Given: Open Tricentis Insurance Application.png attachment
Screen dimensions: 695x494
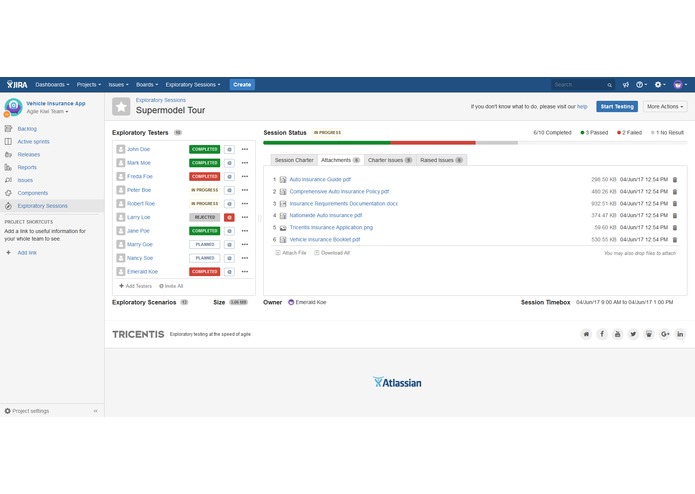Looking at the screenshot, I should [331, 228].
